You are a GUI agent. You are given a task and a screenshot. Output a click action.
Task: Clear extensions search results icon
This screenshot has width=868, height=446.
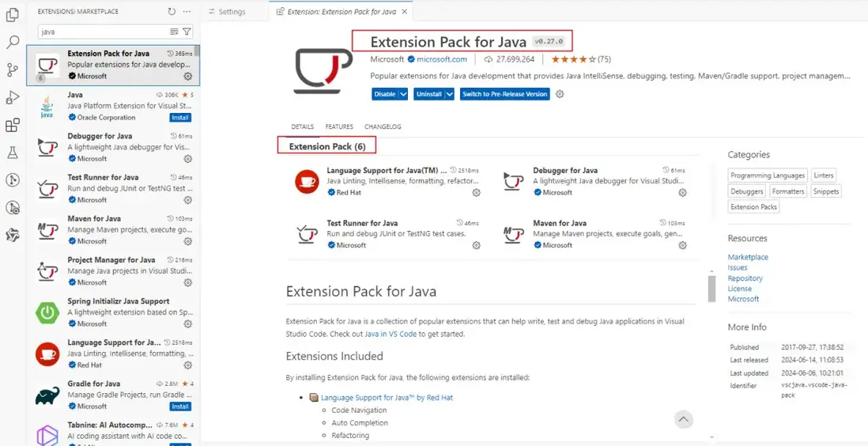174,32
